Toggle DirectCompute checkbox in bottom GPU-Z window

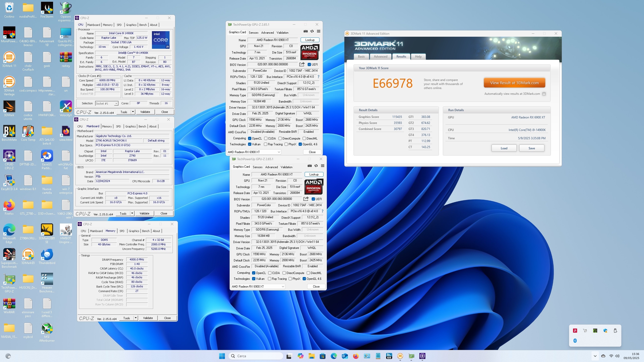pyautogui.click(x=284, y=273)
